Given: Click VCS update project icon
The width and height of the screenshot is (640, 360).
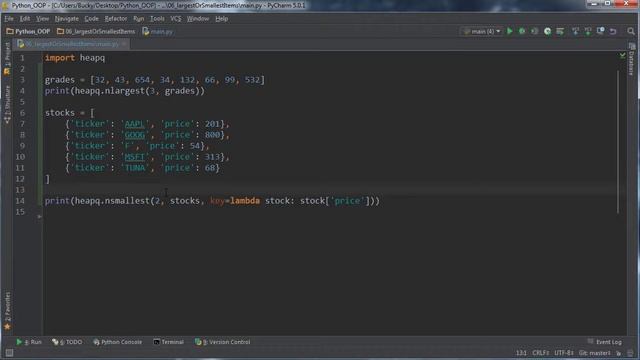Looking at the screenshot, I should [575, 31].
